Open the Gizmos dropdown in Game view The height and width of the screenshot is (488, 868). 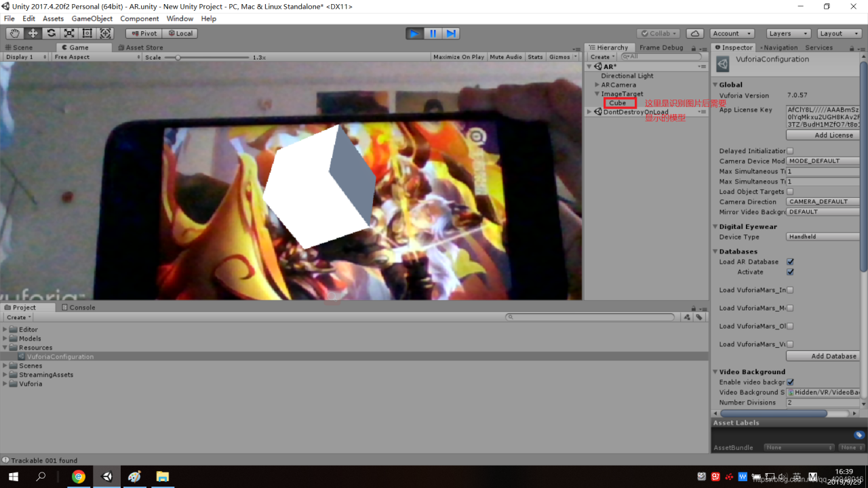563,57
